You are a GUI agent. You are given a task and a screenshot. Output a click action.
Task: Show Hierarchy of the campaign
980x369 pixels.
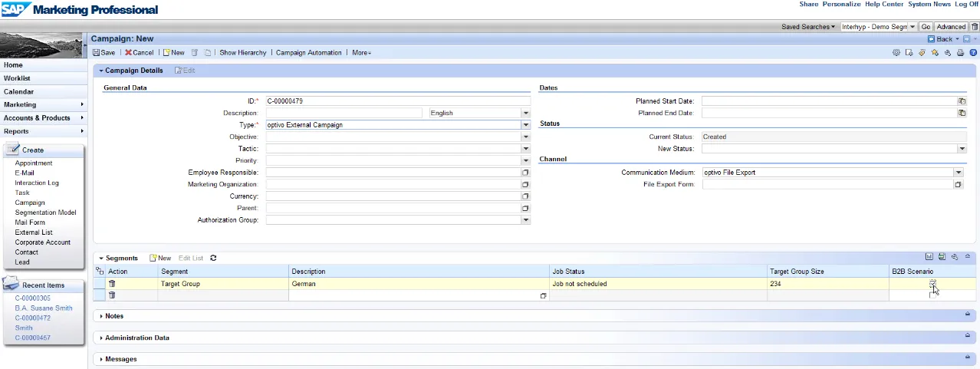click(242, 53)
